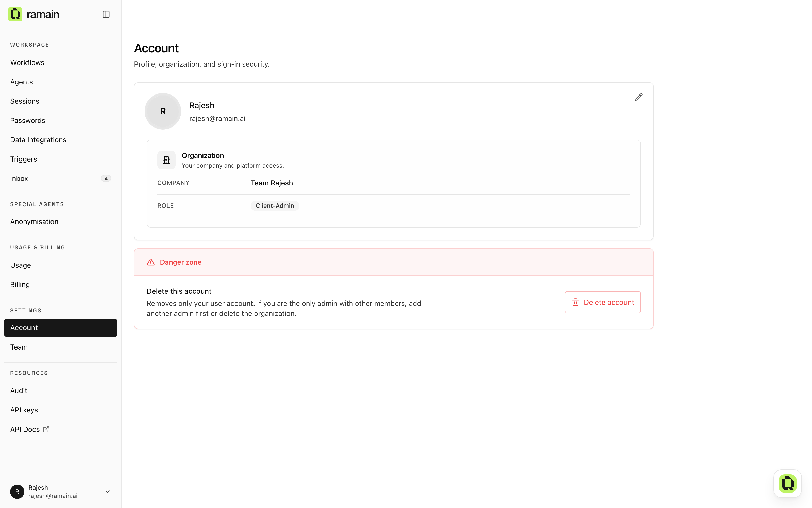Image resolution: width=812 pixels, height=508 pixels.
Task: Click the ROLE field label
Action: [x=165, y=206]
